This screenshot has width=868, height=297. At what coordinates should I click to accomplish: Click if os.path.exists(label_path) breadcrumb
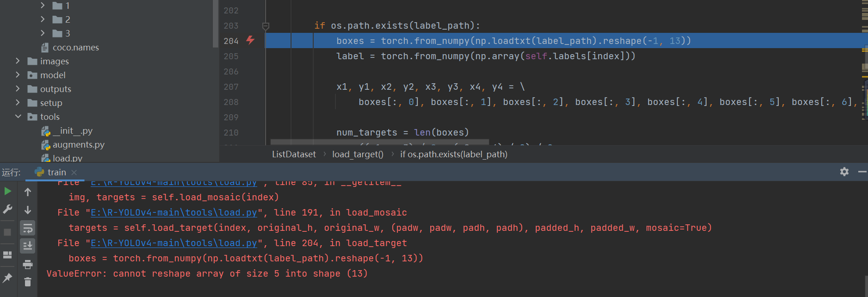click(x=454, y=155)
